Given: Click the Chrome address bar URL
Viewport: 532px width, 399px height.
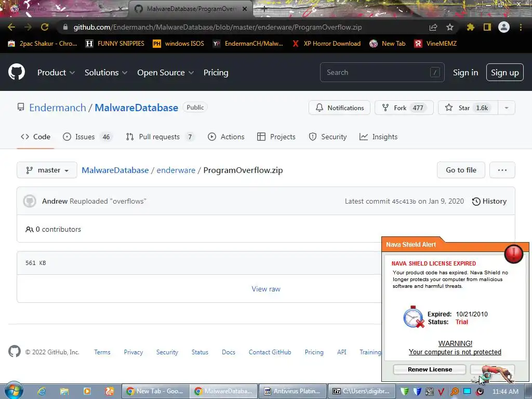Looking at the screenshot, I should pos(218,27).
